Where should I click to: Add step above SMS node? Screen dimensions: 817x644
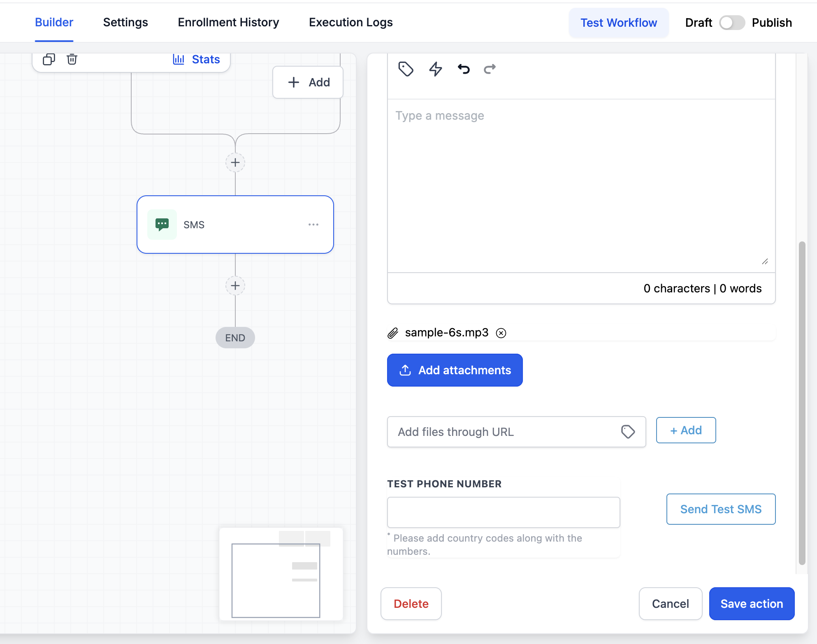pyautogui.click(x=235, y=162)
